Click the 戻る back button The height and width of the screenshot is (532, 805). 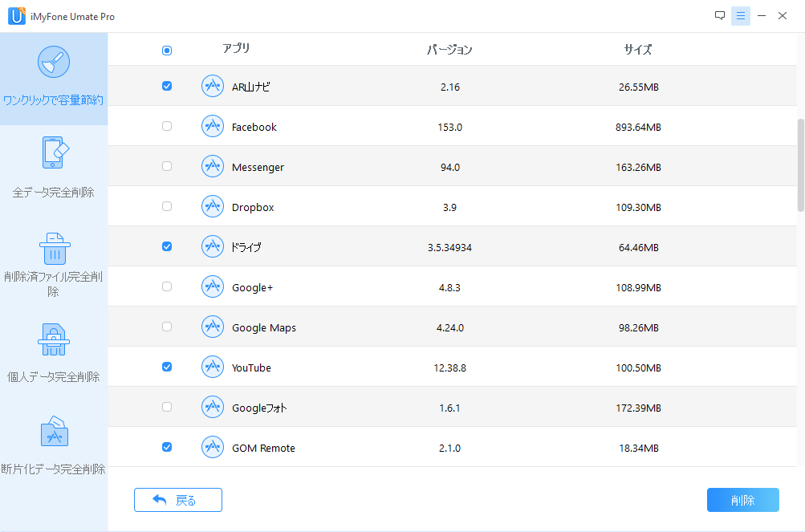point(178,500)
